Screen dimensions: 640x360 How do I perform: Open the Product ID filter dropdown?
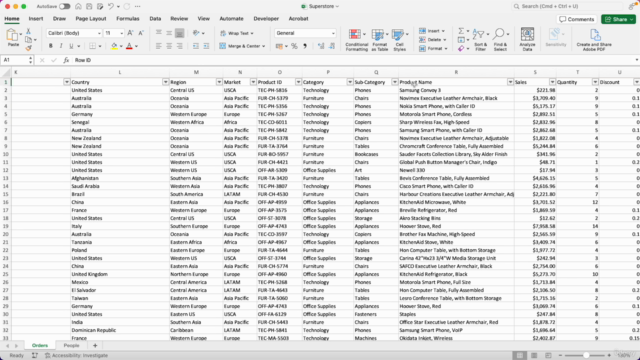pos(298,82)
